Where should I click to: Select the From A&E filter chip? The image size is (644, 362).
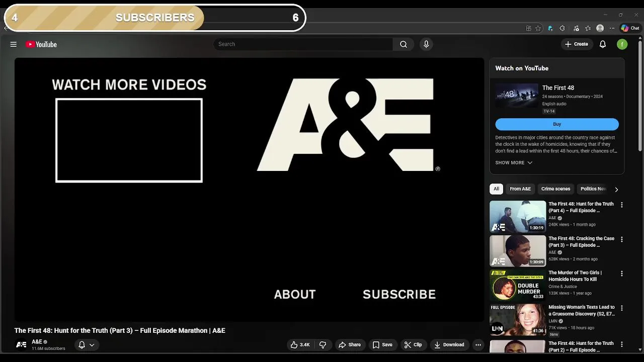pos(520,189)
